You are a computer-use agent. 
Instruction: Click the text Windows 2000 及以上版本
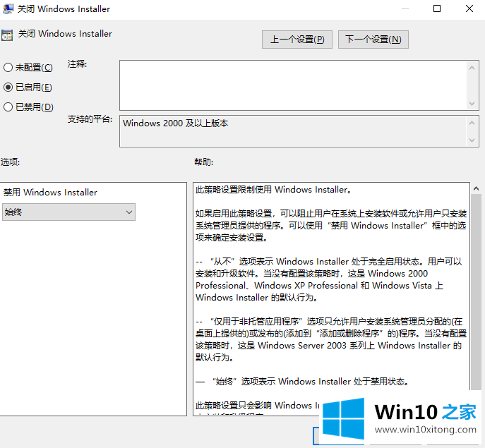175,123
